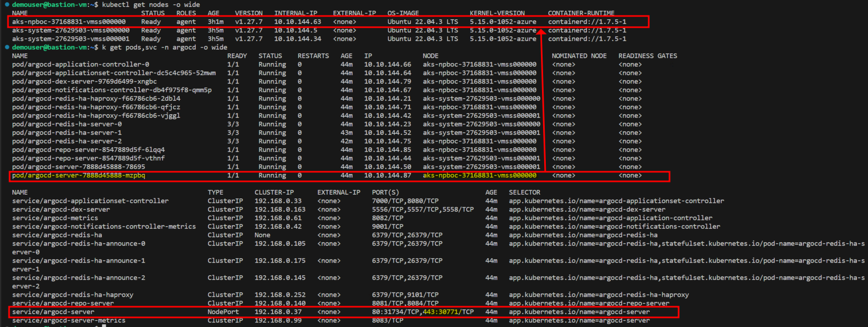
Task: Select pod/argocd-repo-server-8547889d5f-vthnf
Action: 89,158
